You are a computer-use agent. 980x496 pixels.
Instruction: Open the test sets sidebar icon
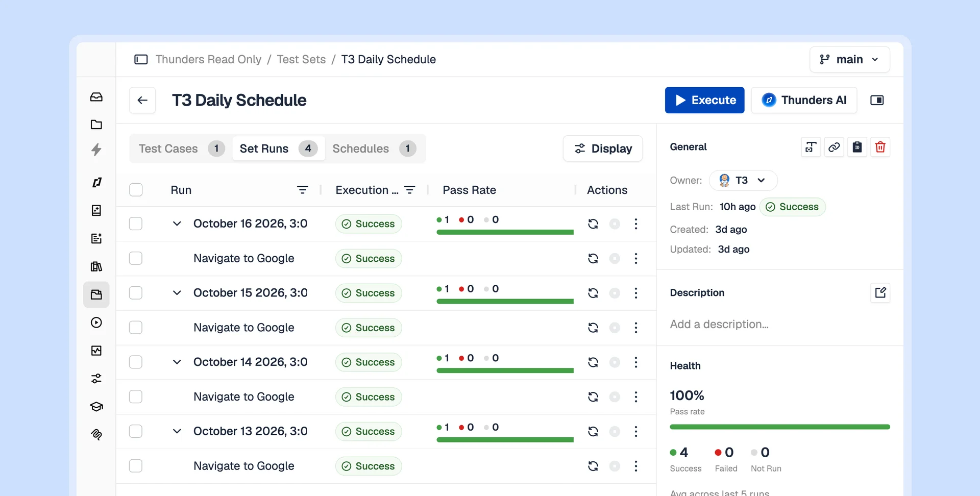tap(96, 294)
